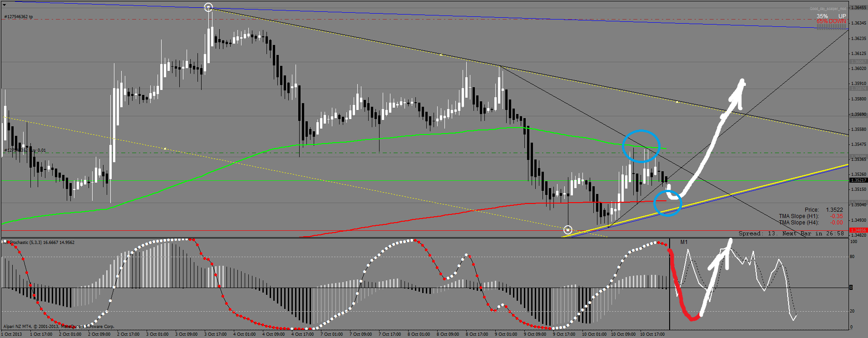The image size is (868, 338).
Task: Select the midpoint marker of the upper yellow trendline
Action: click(x=440, y=55)
